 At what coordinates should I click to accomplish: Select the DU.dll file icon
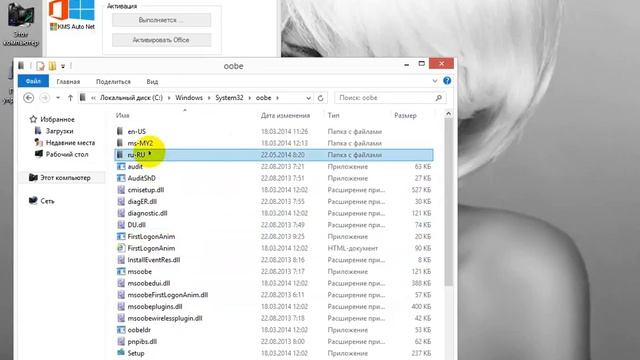121,224
